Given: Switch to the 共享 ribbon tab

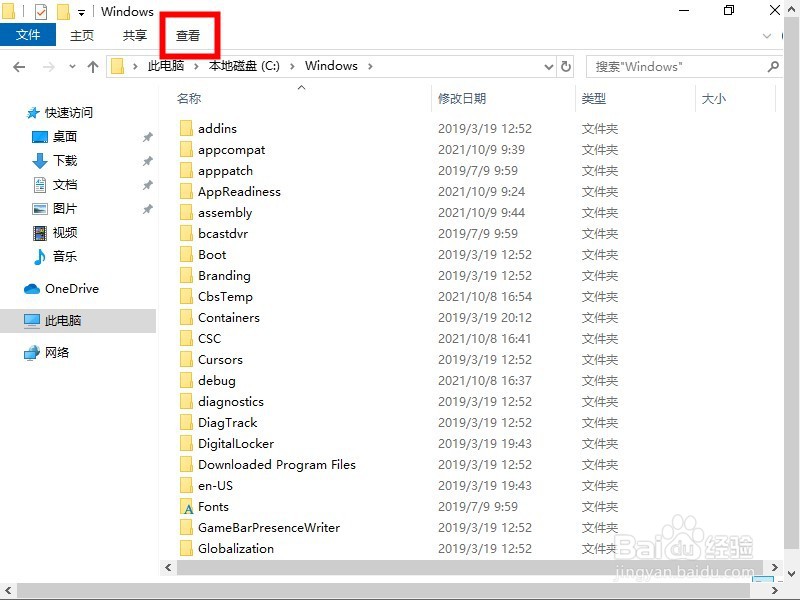Looking at the screenshot, I should click(x=135, y=35).
